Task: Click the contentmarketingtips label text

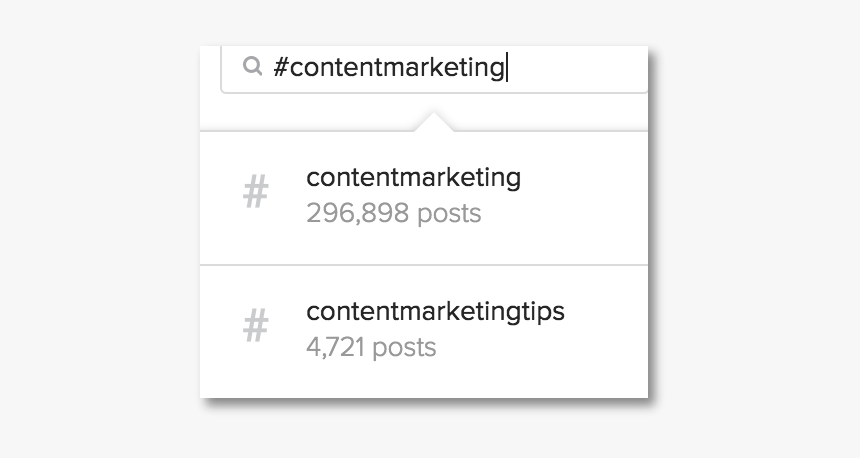Action: coord(435,312)
